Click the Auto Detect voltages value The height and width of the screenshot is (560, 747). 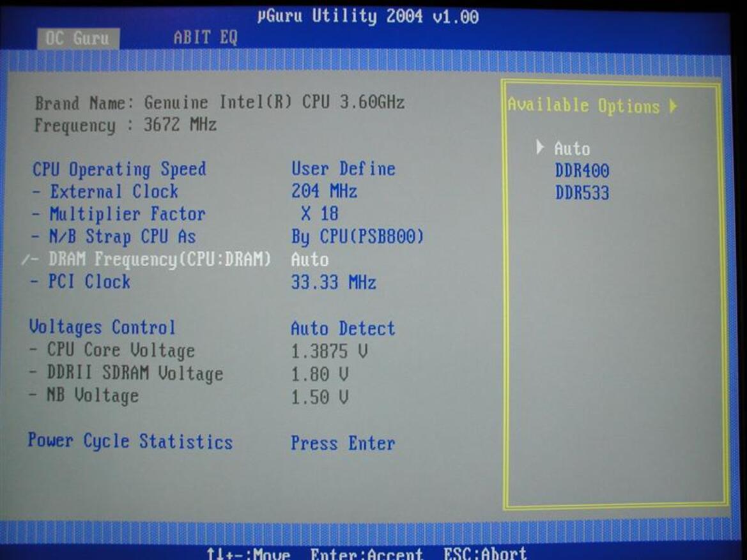344,329
